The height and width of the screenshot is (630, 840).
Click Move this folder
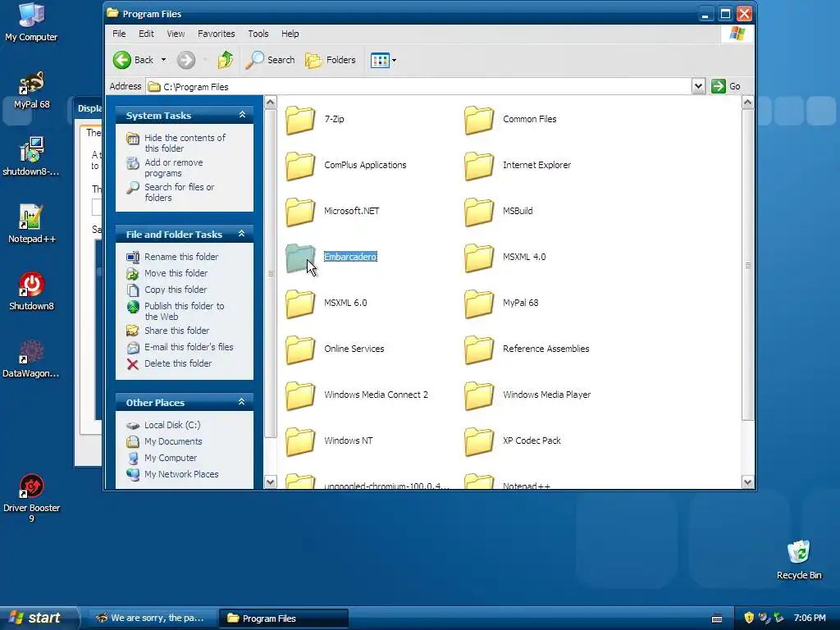pos(176,273)
